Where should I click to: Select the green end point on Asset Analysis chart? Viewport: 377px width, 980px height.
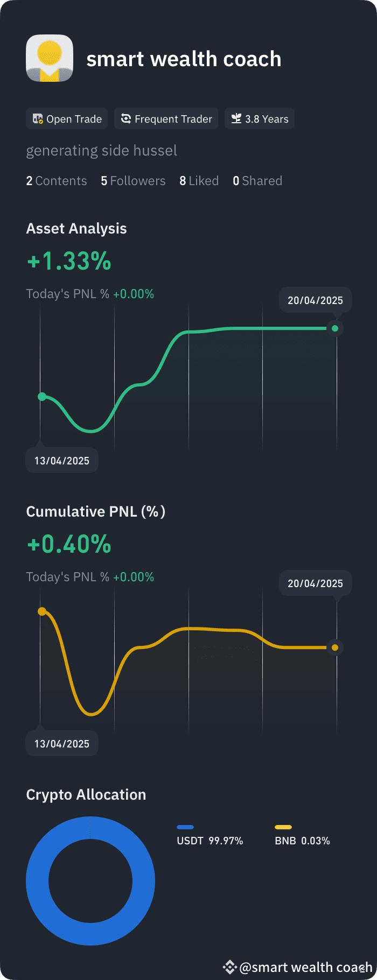(x=335, y=328)
